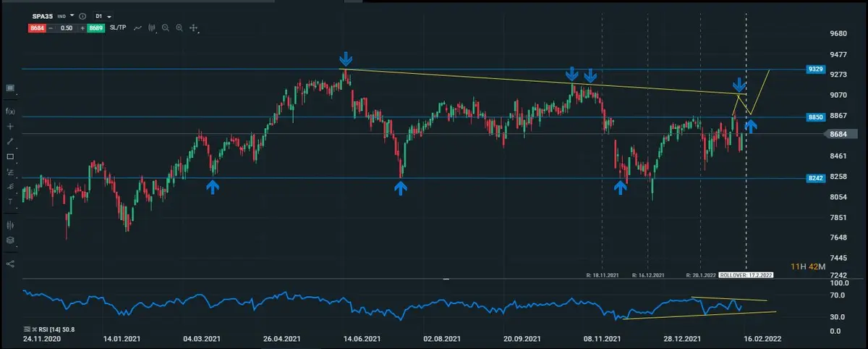This screenshot has height=349, width=868.
Task: Click the red 8684 sell price button
Action: click(38, 28)
